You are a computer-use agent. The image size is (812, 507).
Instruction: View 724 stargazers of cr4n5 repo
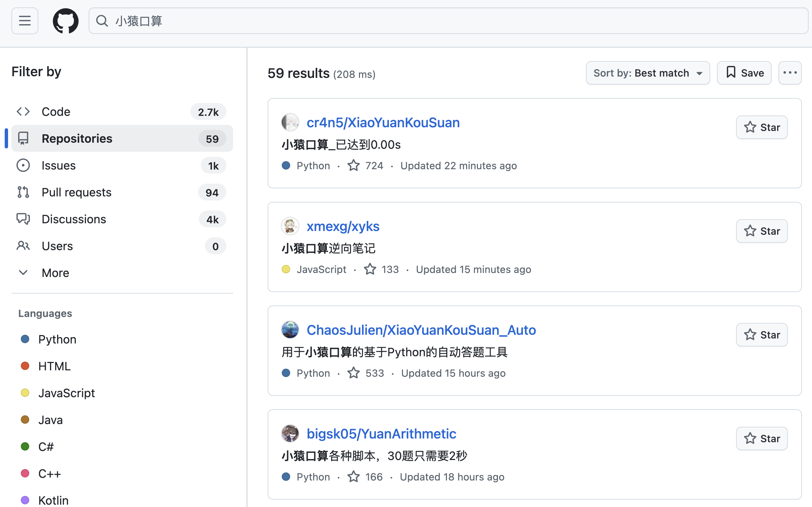pos(365,166)
